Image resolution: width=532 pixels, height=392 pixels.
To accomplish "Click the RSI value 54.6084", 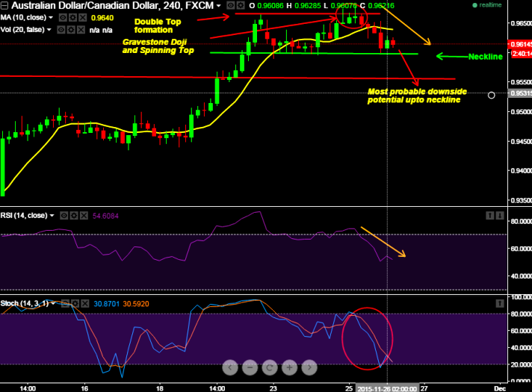I will 105,216.
